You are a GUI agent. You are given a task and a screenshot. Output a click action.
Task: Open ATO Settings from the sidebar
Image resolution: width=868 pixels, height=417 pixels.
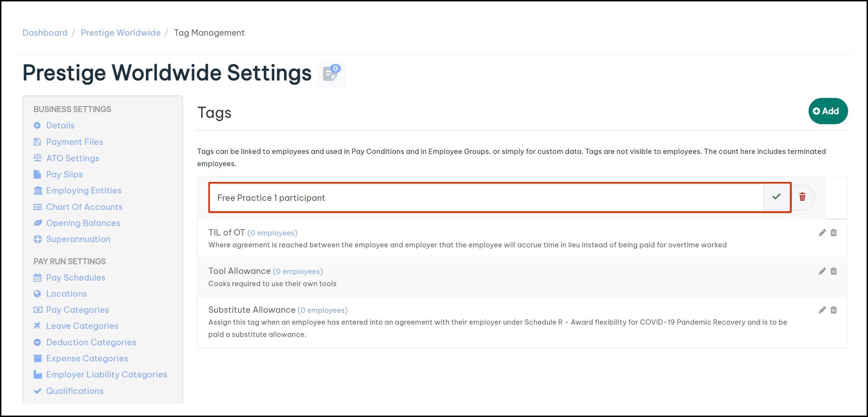point(73,158)
